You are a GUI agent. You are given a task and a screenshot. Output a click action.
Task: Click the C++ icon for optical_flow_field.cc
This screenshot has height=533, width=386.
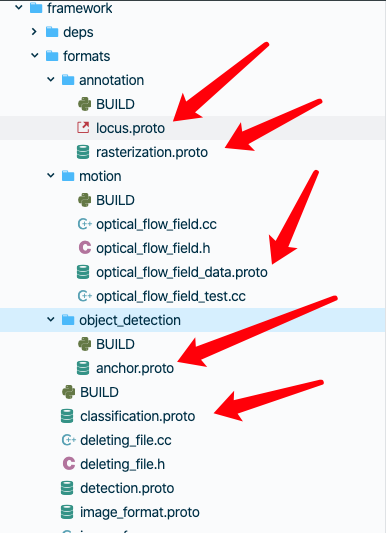85,224
